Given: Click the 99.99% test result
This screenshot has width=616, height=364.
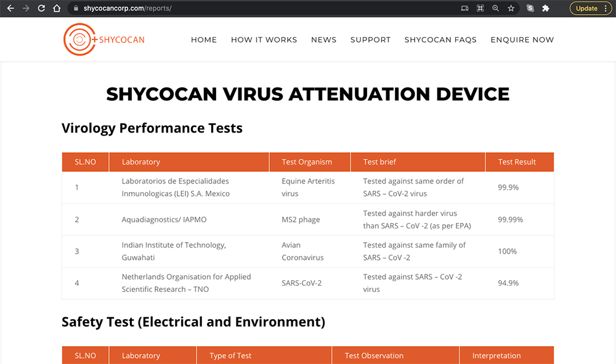Looking at the screenshot, I should tap(510, 219).
